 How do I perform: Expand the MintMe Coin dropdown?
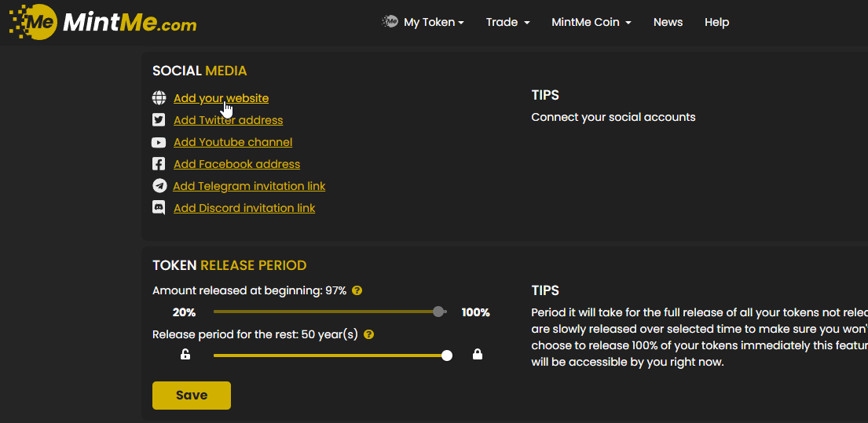(591, 22)
